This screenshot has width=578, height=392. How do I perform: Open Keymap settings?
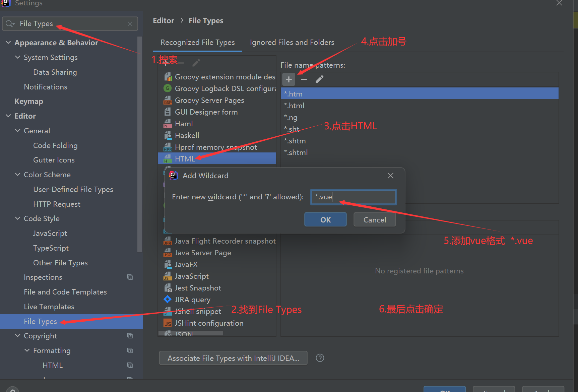[x=29, y=101]
